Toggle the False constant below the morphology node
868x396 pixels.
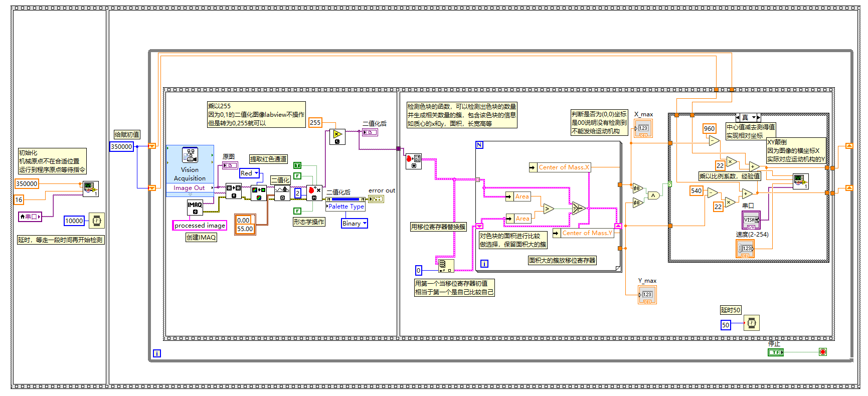coord(297,211)
